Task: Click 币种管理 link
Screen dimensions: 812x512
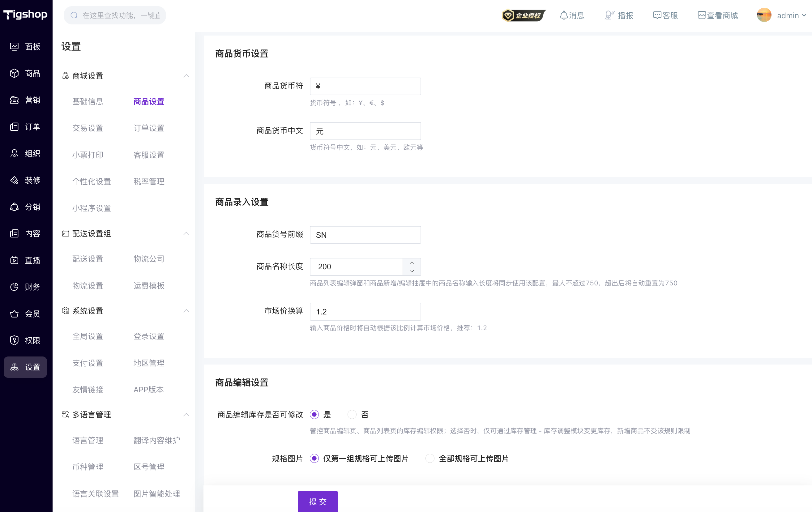Action: pos(88,467)
